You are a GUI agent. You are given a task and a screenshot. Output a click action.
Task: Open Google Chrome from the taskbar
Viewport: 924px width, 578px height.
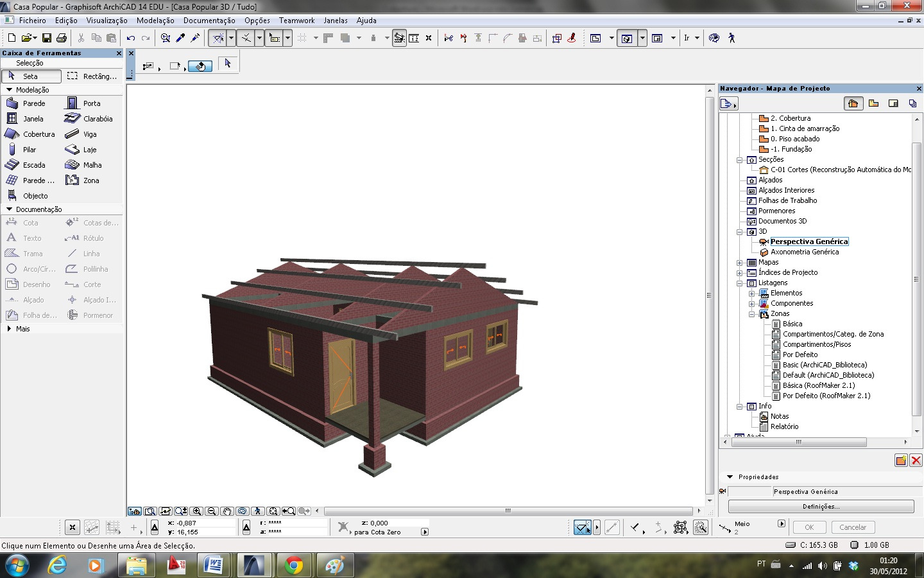coord(294,565)
